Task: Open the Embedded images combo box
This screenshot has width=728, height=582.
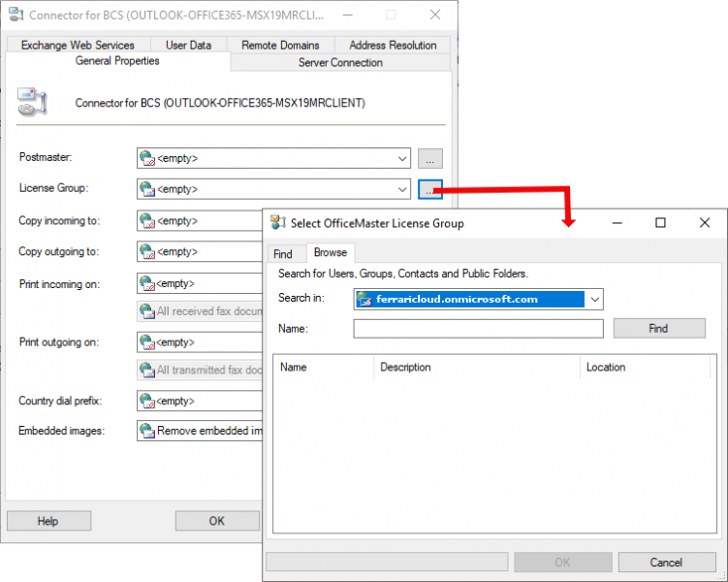Action: (x=200, y=431)
